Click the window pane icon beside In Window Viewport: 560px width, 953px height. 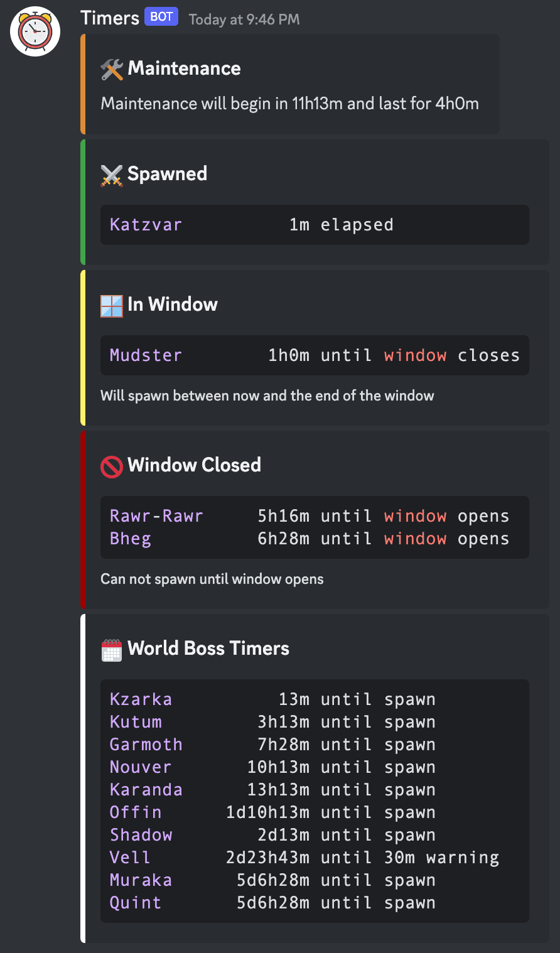pos(110,305)
